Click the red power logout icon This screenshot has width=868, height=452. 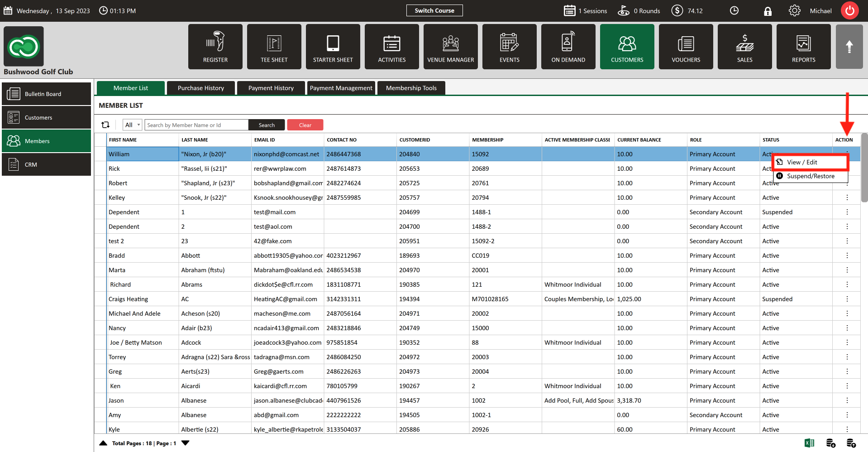coord(849,10)
